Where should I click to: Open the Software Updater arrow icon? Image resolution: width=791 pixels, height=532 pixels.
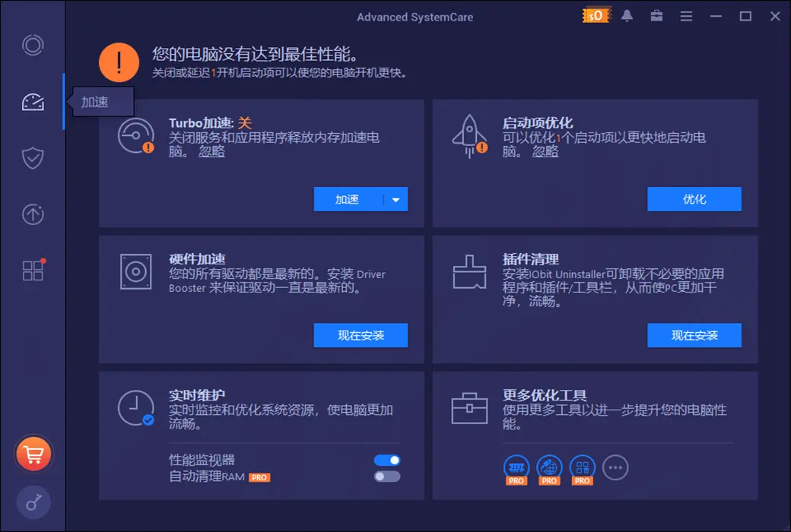(33, 214)
